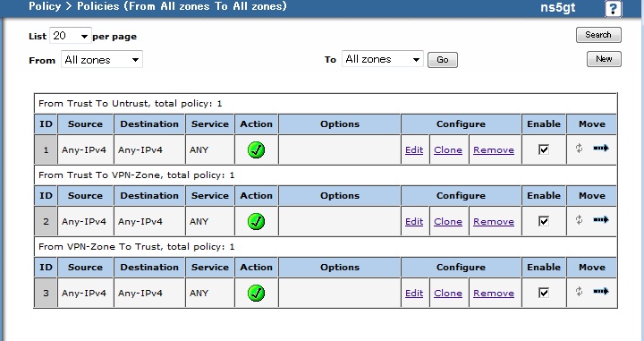Click the green permit action icon for policy 2
The image size is (644, 341).
257,221
